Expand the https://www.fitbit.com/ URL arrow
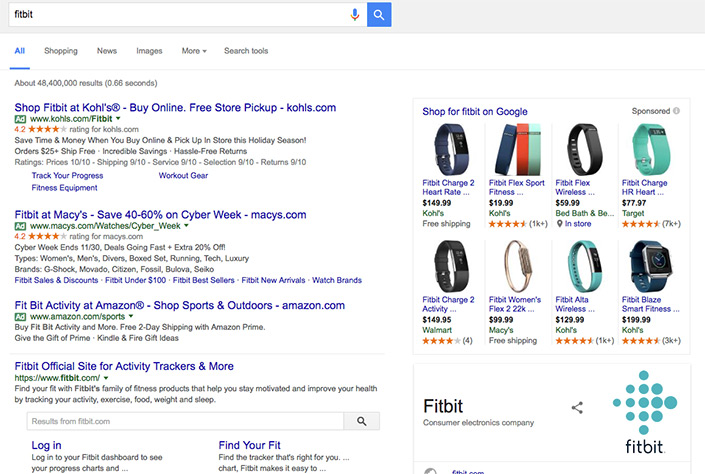 pyautogui.click(x=106, y=378)
